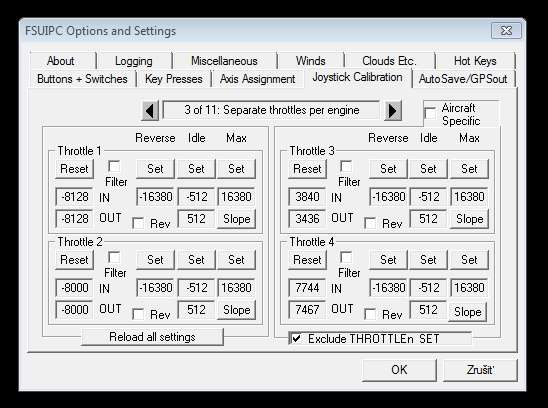Open Key Presses tab

(174, 79)
